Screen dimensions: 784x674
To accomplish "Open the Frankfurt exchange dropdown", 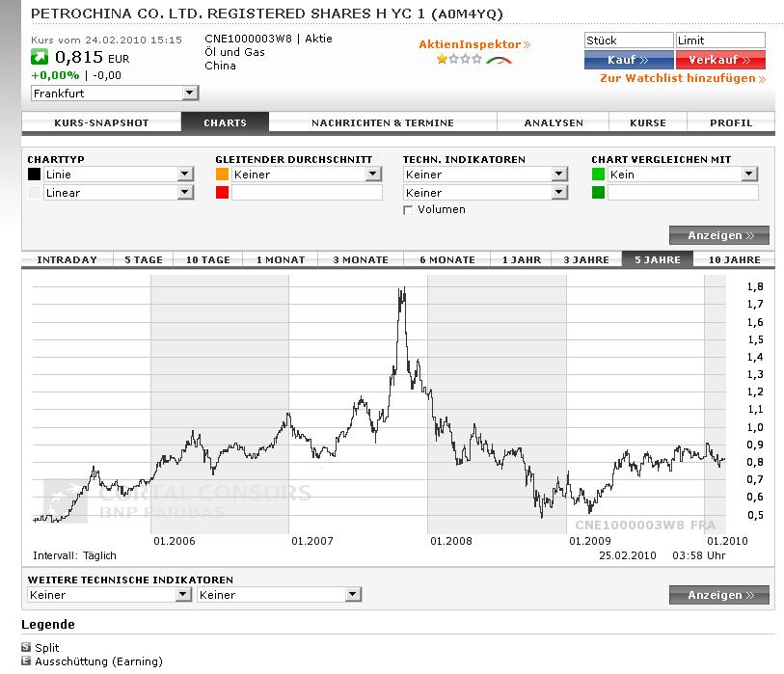I will (115, 93).
